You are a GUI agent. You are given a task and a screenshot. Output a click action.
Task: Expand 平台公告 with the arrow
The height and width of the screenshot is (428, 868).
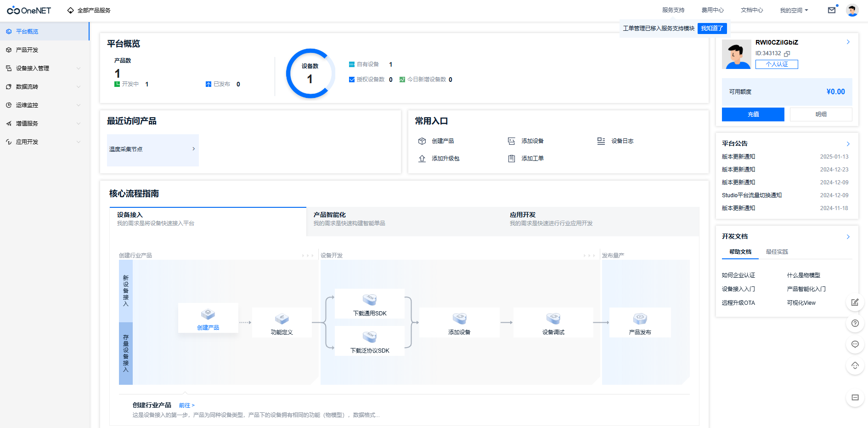pos(848,144)
